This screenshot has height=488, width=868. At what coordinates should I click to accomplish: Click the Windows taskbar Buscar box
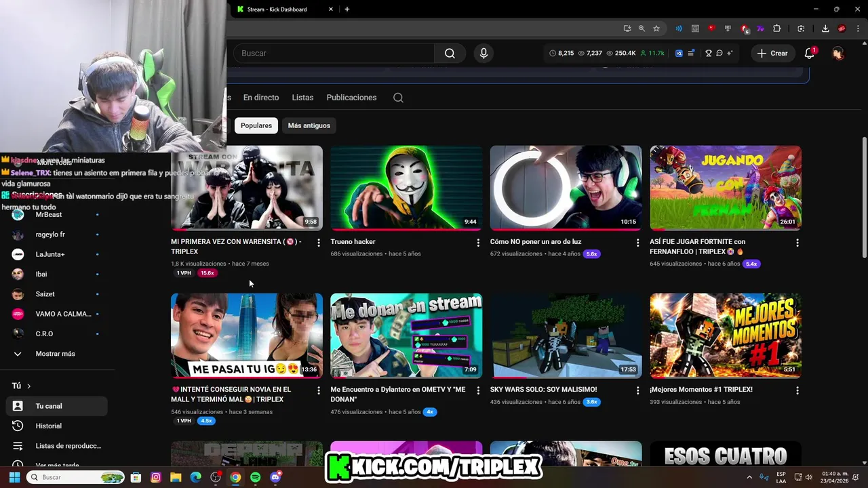(75, 477)
